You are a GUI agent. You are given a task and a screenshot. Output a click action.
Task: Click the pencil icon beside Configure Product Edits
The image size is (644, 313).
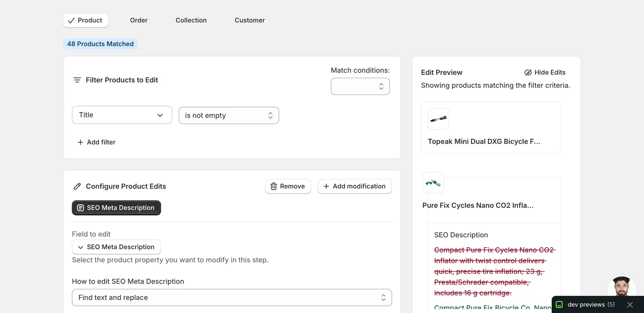(x=77, y=187)
